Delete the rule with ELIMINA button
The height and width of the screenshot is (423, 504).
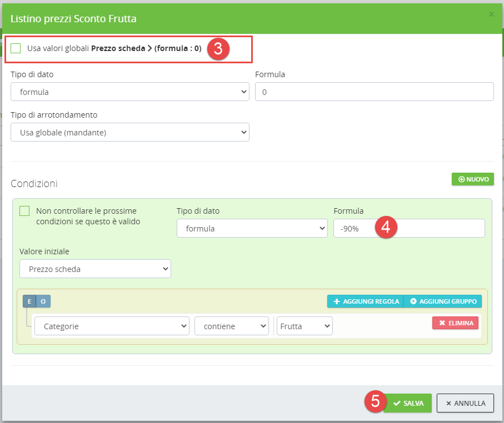455,323
